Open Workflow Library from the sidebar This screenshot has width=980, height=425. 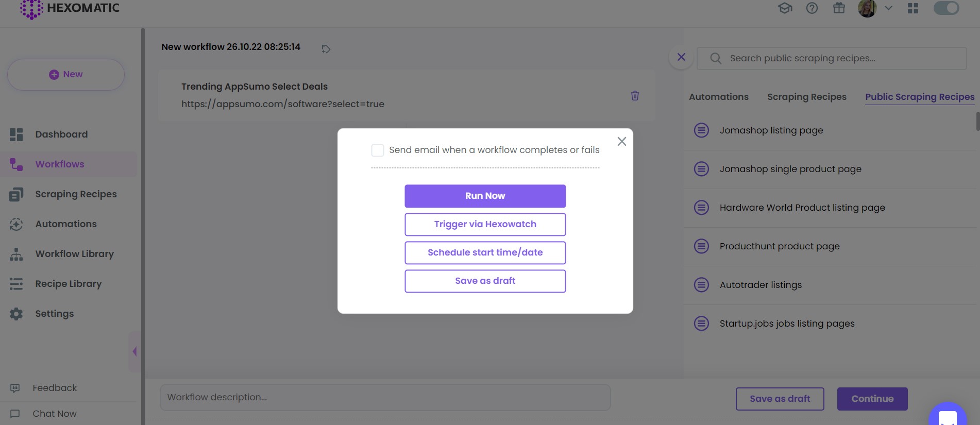tap(74, 254)
